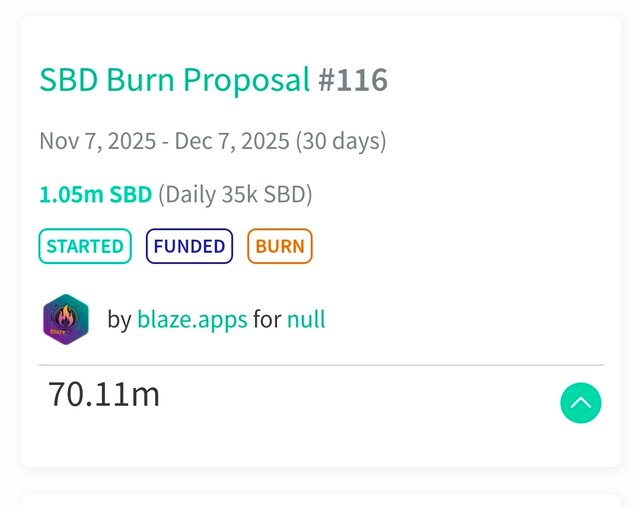Click the Nov 7, 2025 start date
640x506 pixels.
(x=96, y=141)
